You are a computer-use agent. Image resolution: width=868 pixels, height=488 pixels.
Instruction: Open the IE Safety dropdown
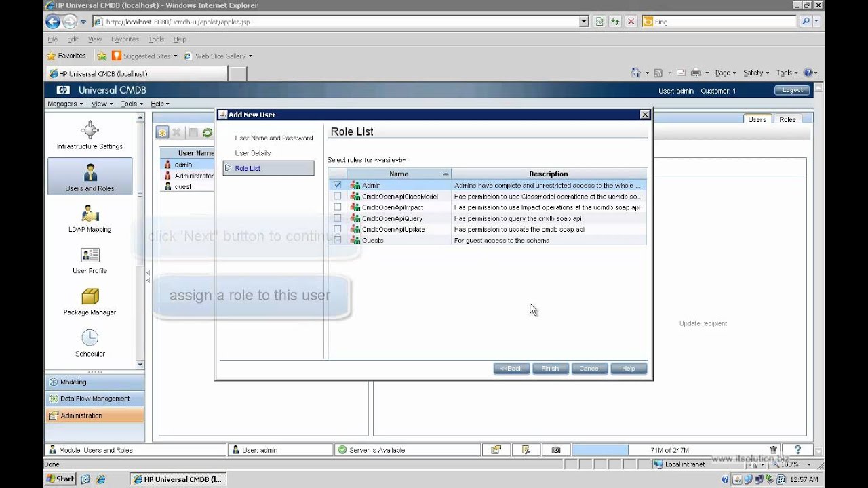point(756,73)
